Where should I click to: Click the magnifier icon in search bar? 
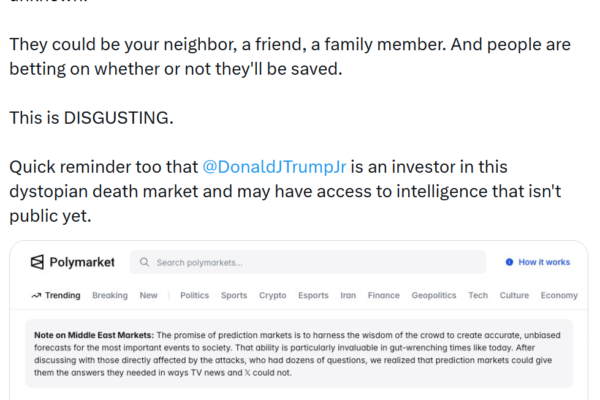(144, 263)
